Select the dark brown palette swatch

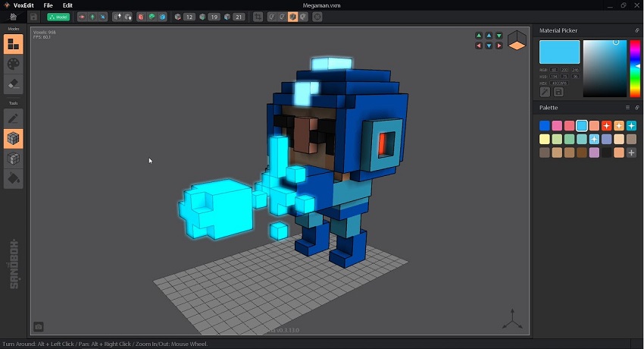(x=582, y=152)
